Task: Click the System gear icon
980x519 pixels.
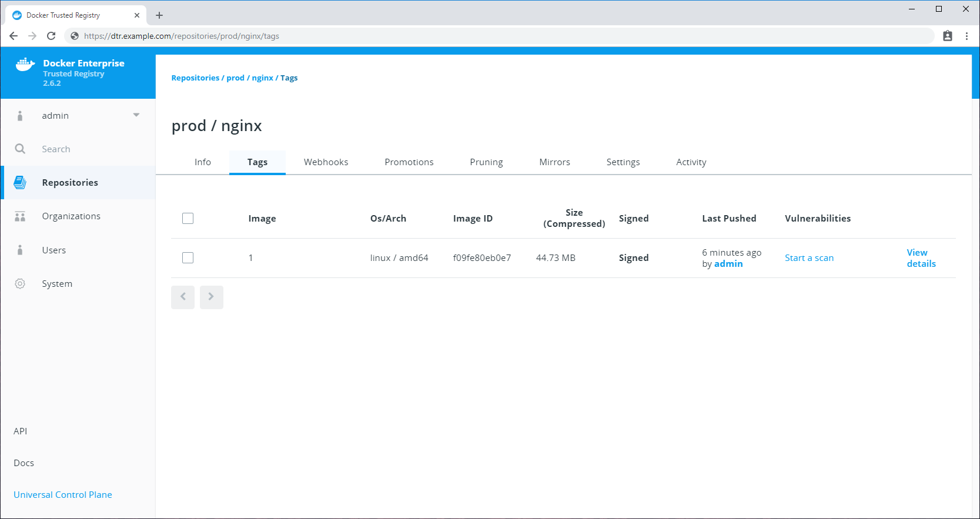Action: [x=20, y=284]
